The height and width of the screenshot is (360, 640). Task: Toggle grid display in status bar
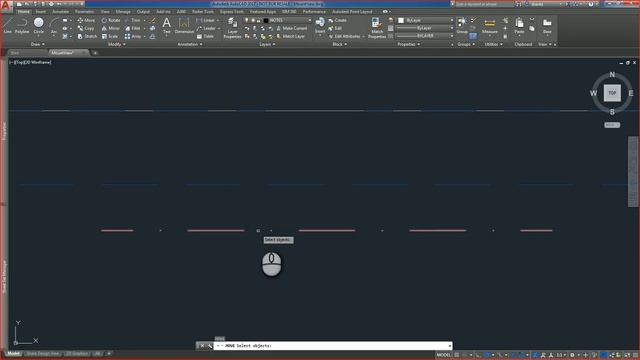[457, 355]
